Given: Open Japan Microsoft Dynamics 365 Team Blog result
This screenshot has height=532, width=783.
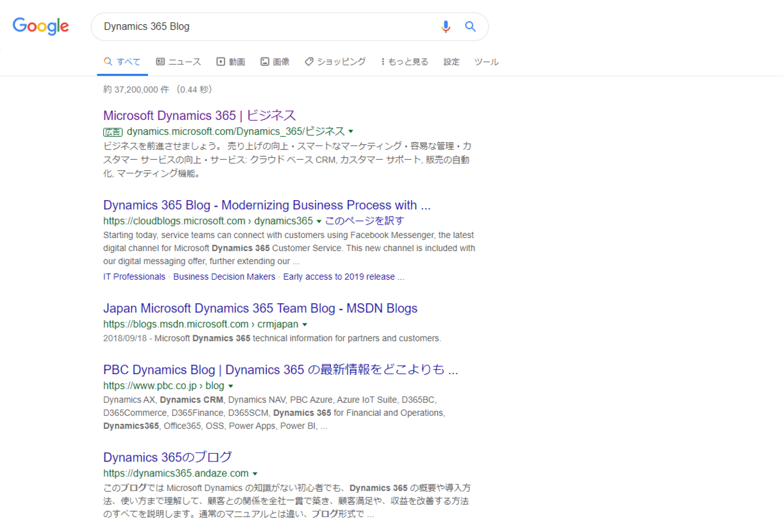Looking at the screenshot, I should (260, 308).
